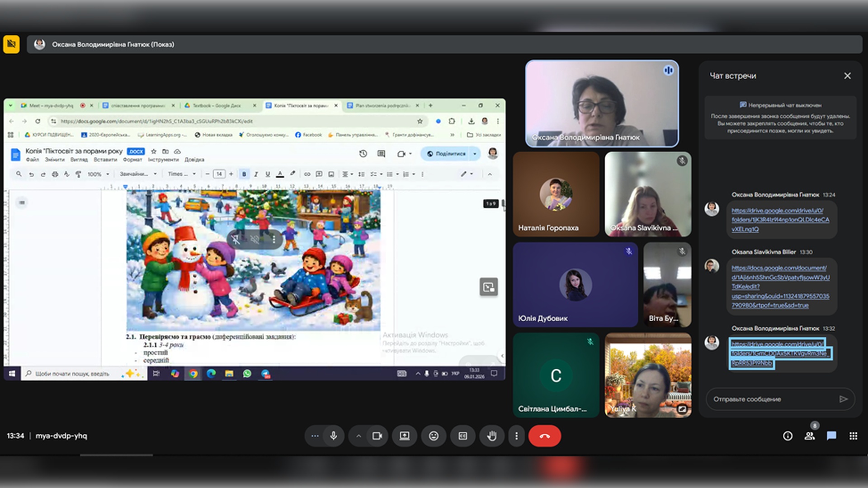Open meeting details info icon
Viewport: 868px width, 488px height.
click(788, 436)
